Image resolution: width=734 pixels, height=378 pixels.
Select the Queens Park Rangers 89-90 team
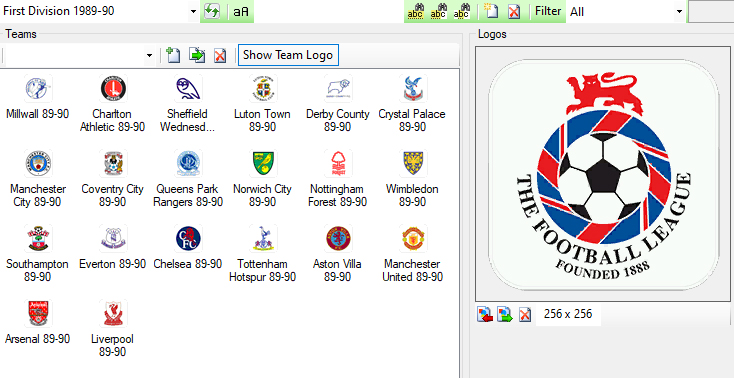click(x=188, y=178)
